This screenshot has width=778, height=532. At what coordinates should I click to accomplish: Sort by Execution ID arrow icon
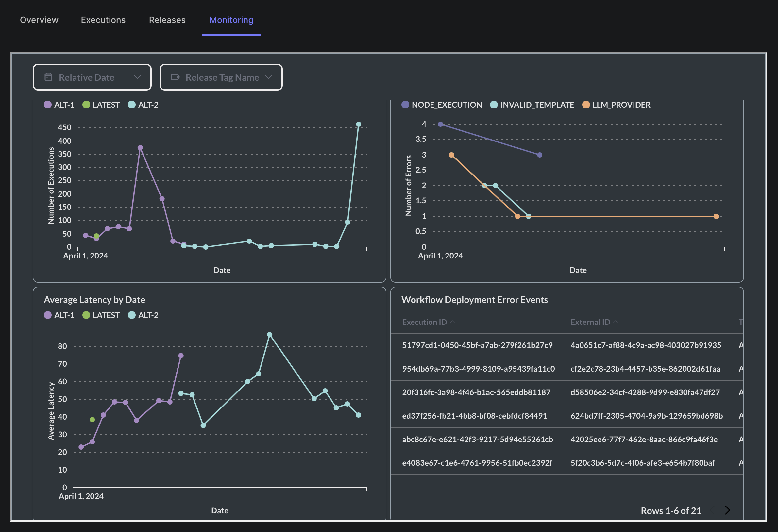[x=453, y=322]
